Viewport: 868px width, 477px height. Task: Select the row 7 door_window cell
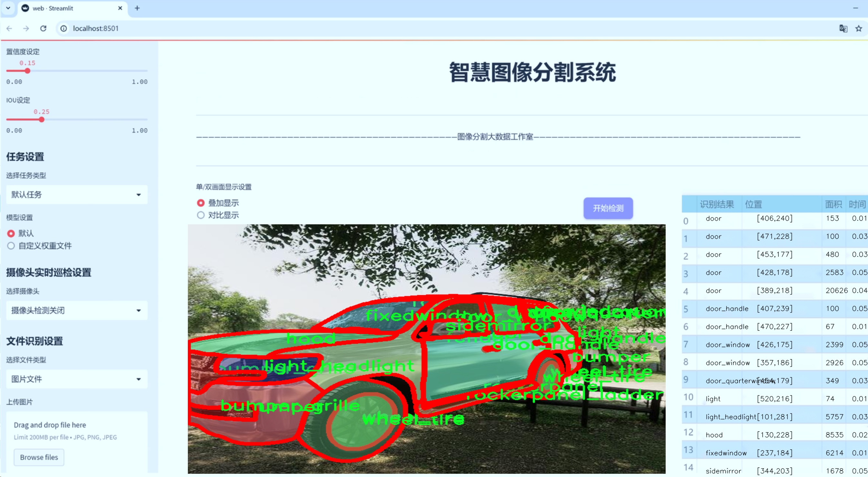pos(728,345)
